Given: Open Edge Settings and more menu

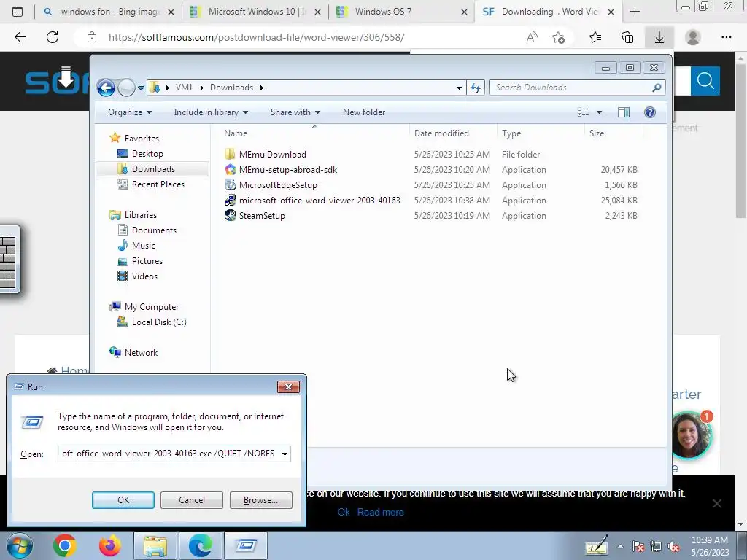Looking at the screenshot, I should pyautogui.click(x=726, y=37).
